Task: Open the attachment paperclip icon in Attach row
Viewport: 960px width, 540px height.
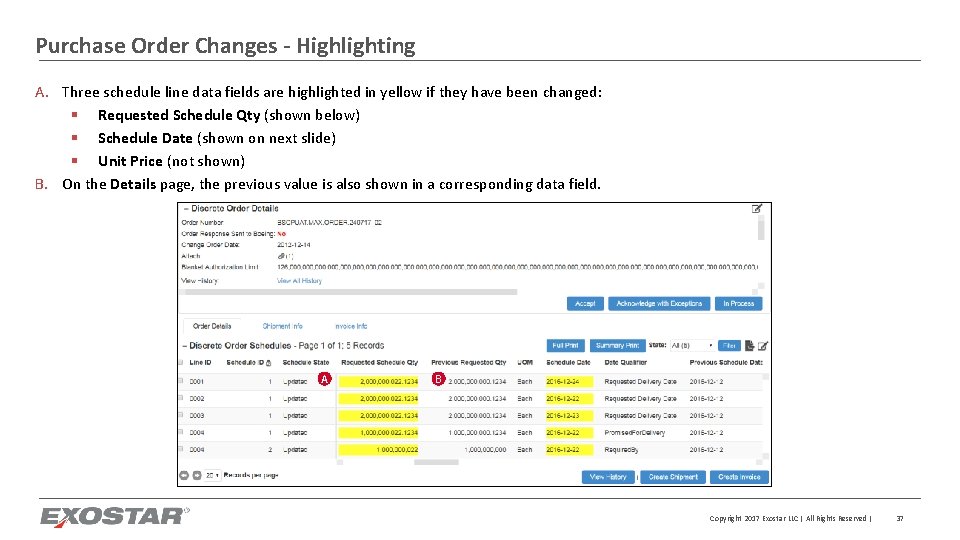Action: coord(280,256)
